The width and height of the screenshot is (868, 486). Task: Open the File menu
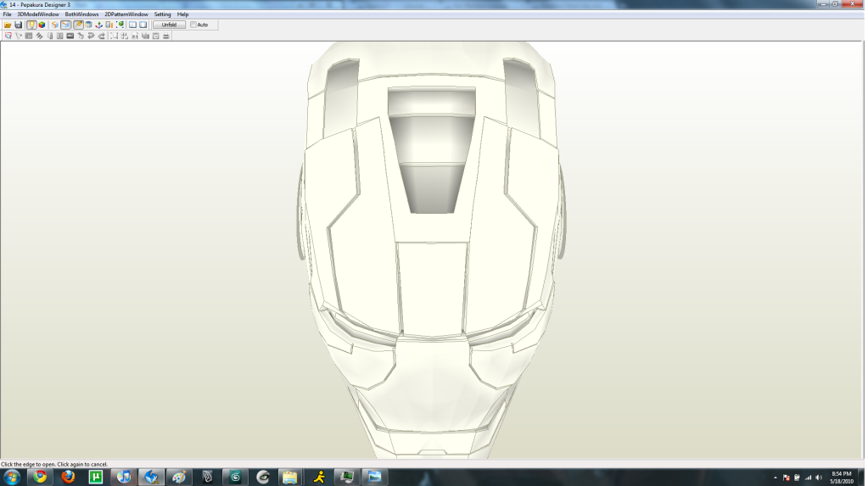pos(7,14)
